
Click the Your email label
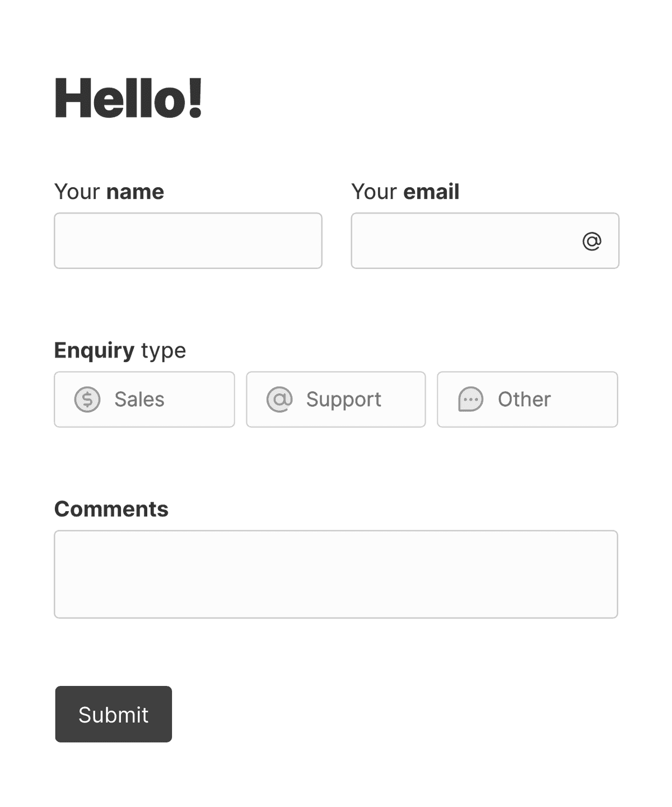click(x=405, y=191)
